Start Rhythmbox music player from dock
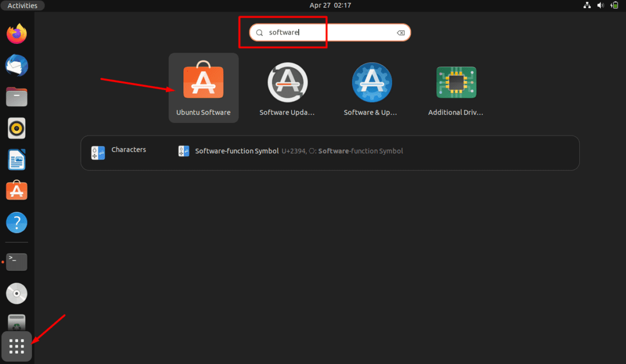The width and height of the screenshot is (626, 364). [x=16, y=128]
